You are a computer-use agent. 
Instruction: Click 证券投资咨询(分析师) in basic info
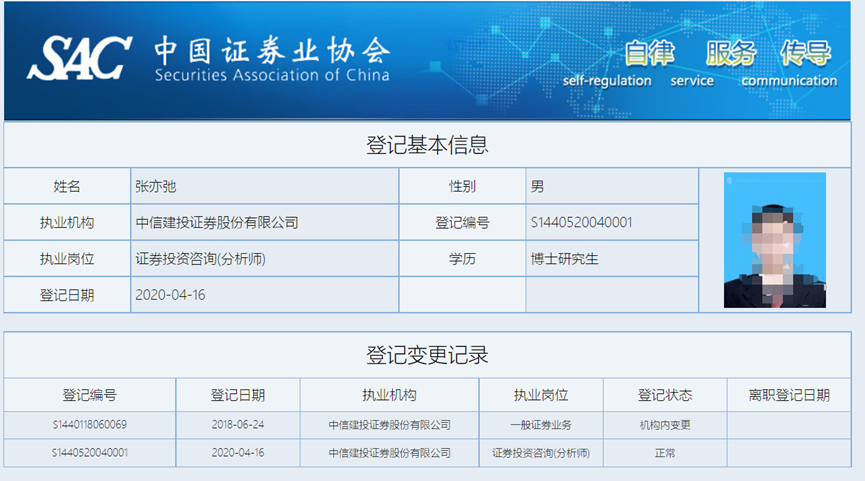[x=200, y=259]
